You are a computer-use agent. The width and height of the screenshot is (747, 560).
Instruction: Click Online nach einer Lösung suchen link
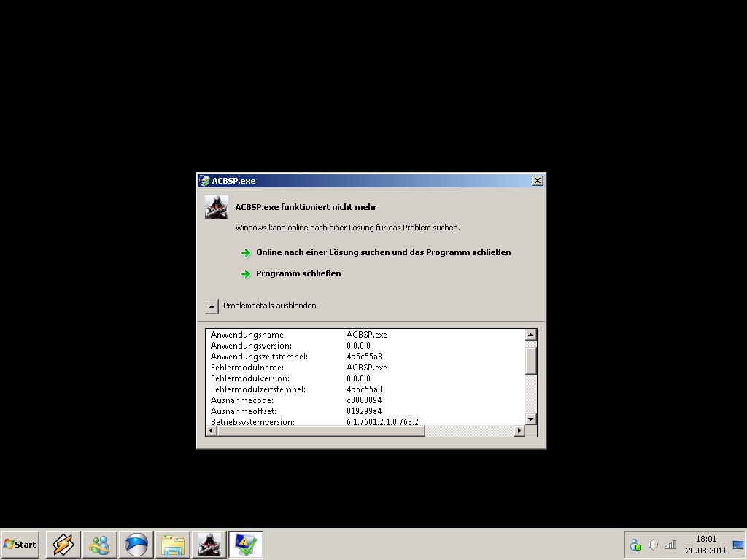[x=383, y=252]
